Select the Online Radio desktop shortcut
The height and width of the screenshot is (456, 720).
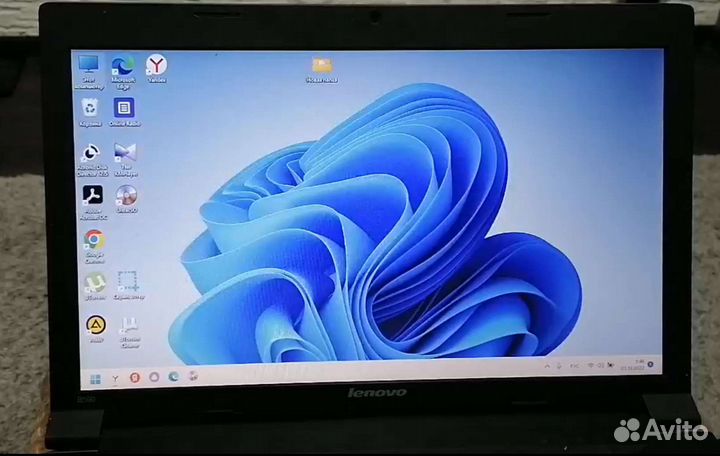point(124,112)
